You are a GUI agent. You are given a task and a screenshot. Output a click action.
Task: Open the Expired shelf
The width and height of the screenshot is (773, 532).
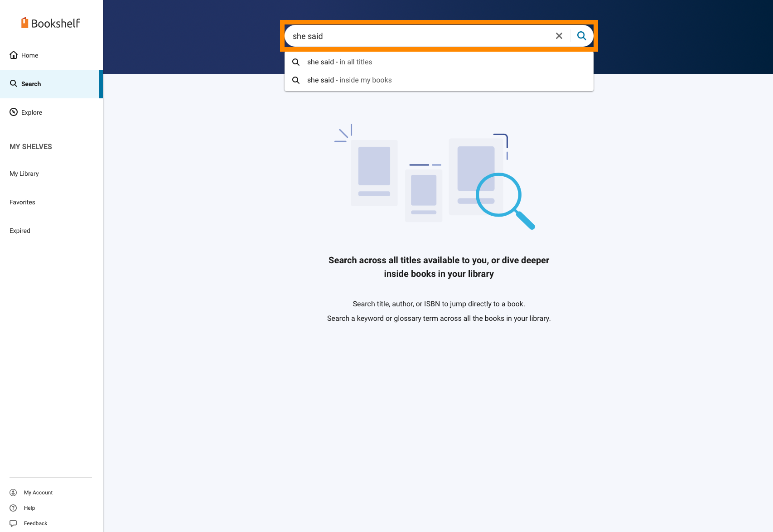point(20,231)
